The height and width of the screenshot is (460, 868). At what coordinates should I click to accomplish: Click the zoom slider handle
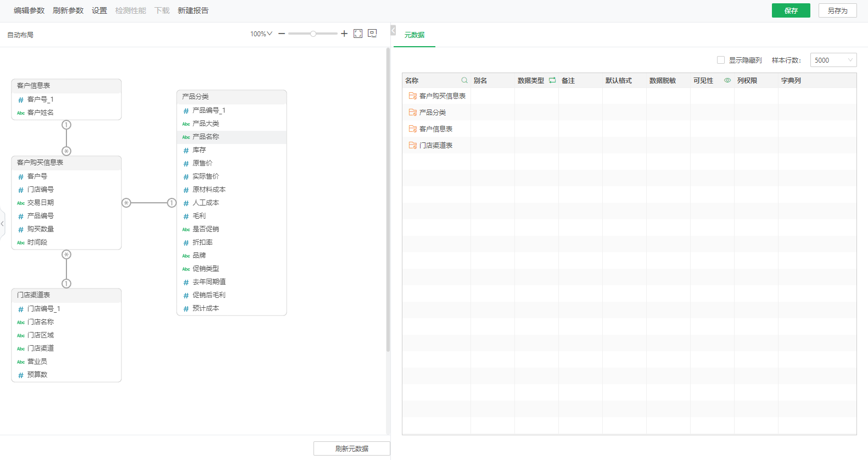313,34
